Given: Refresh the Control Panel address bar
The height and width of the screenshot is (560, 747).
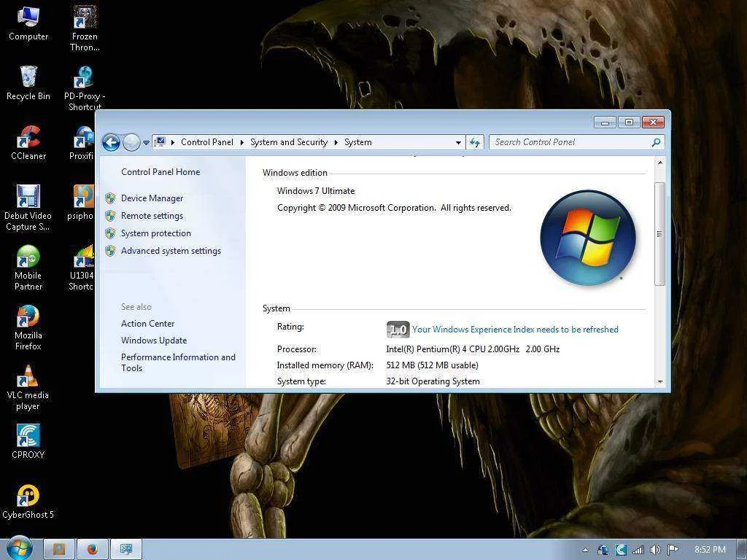Looking at the screenshot, I should (474, 142).
